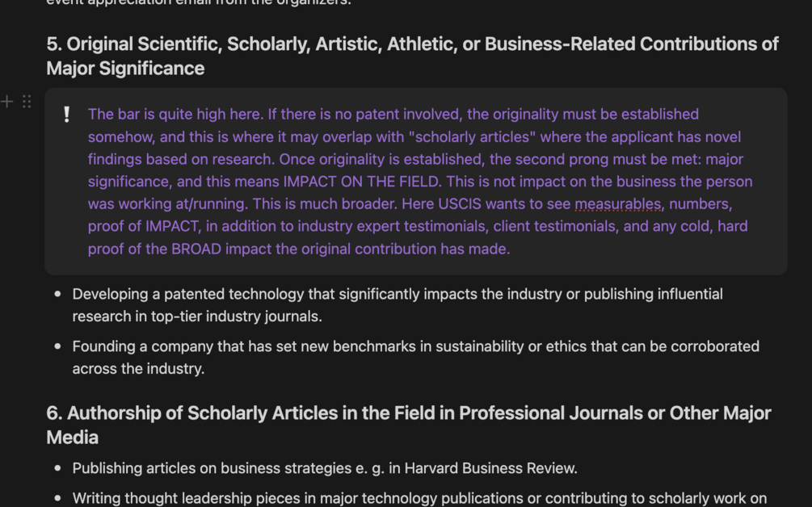Click the bullet marker before "Founding a company"

point(57,346)
